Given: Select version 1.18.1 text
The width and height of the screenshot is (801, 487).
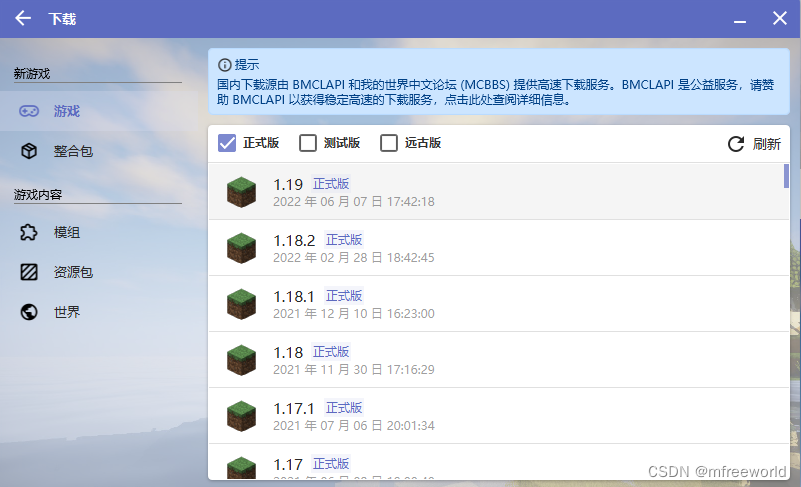Looking at the screenshot, I should coord(294,296).
